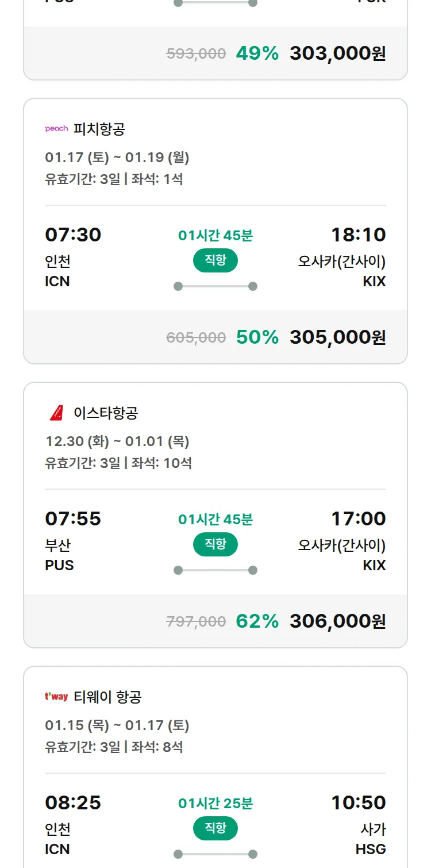Select the 303,000원 fare
Image resolution: width=431 pixels, height=868 pixels.
coord(337,53)
